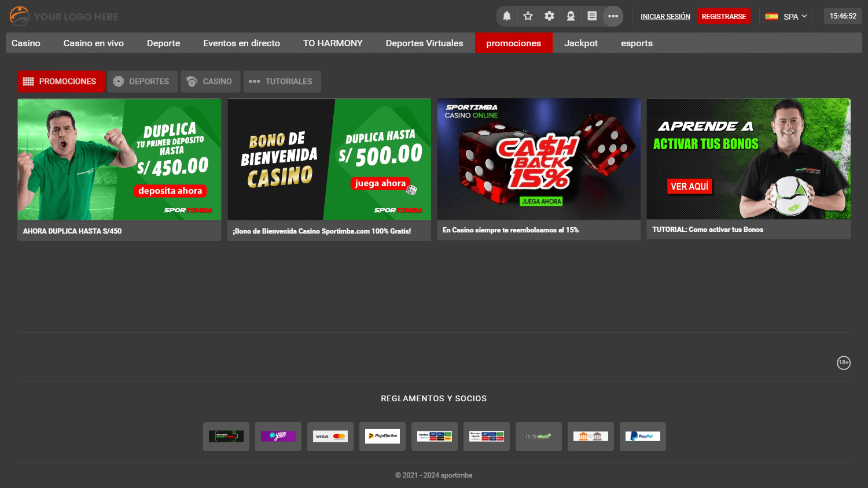Click the green-text logo left of bank transfer

539,437
